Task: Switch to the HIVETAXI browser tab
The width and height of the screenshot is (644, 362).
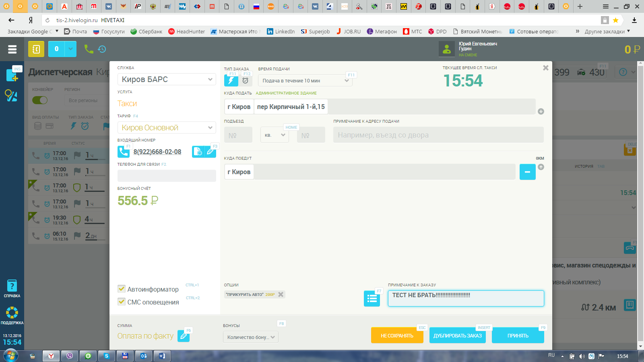Action: pyautogui.click(x=20, y=6)
